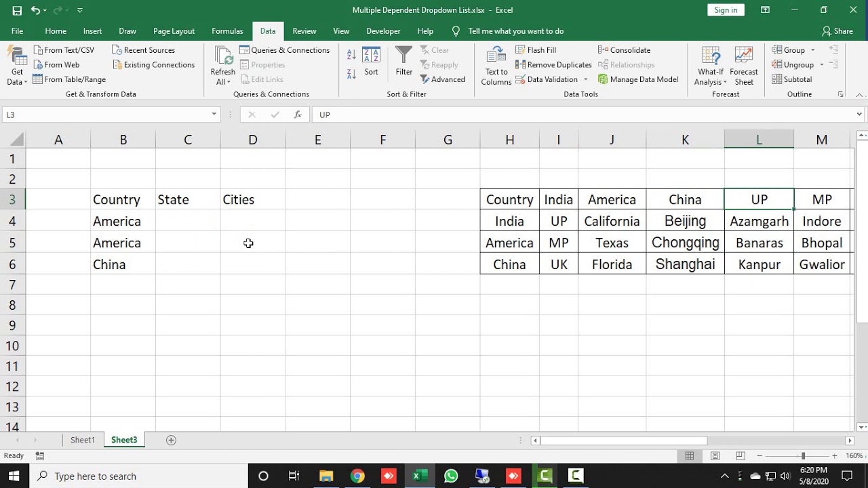
Task: Apply Flash Fill
Action: (x=536, y=50)
